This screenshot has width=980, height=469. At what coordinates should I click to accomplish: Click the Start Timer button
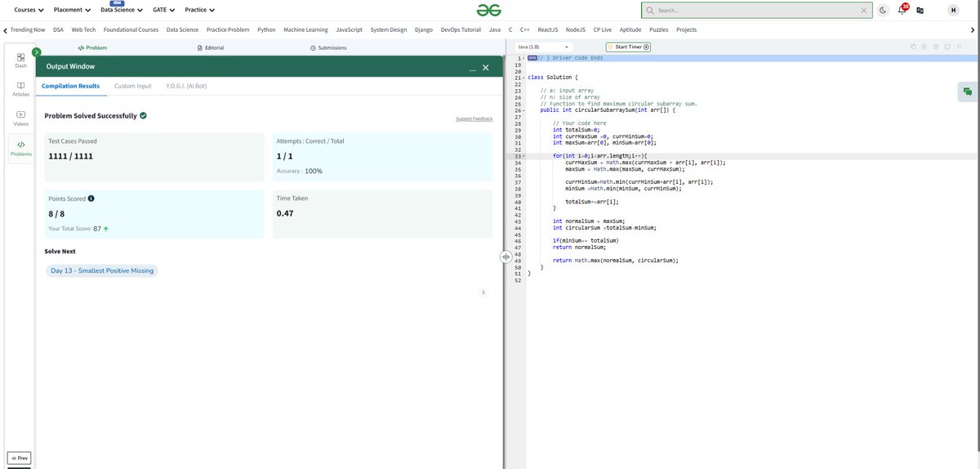pyautogui.click(x=629, y=47)
